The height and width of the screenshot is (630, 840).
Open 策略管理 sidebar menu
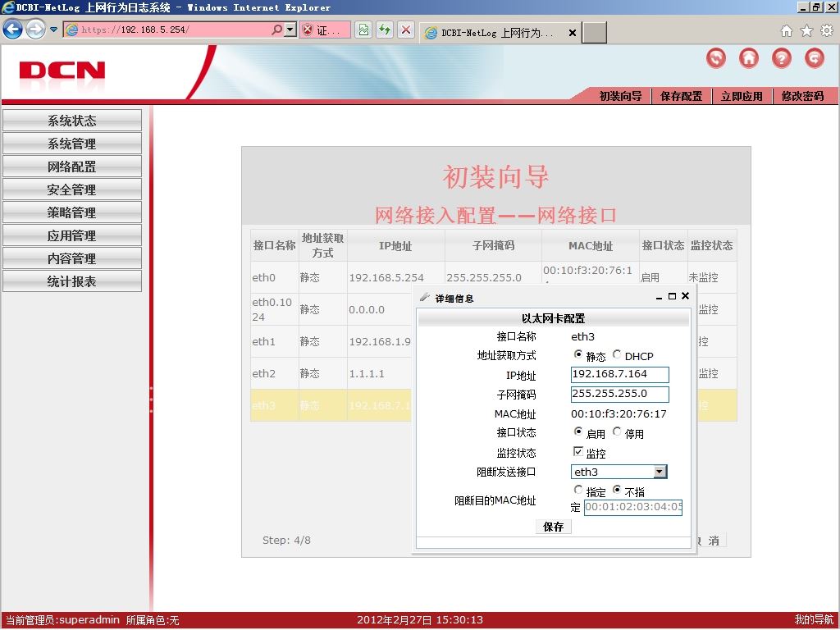click(72, 212)
